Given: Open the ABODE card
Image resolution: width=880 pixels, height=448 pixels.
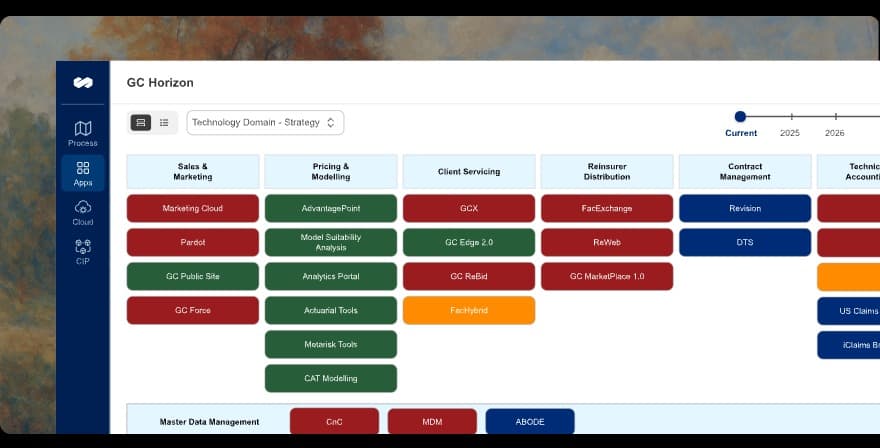Looking at the screenshot, I should click(530, 422).
